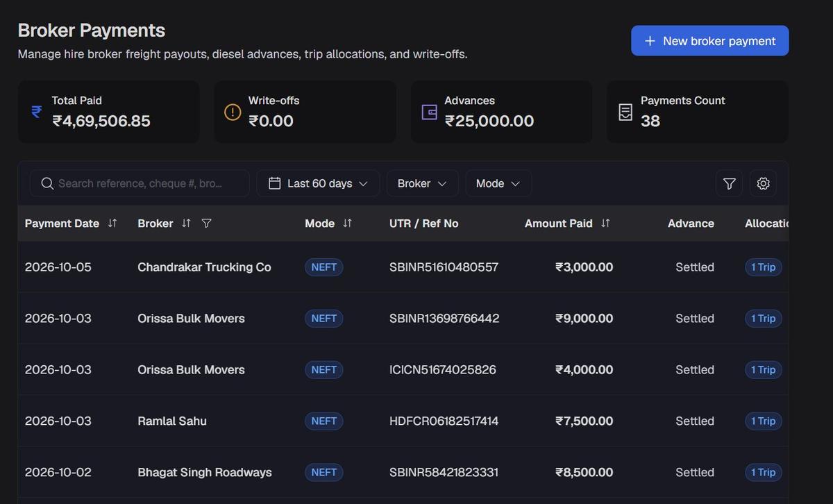
Task: Sort by Payment Date column arrows
Action: [112, 223]
